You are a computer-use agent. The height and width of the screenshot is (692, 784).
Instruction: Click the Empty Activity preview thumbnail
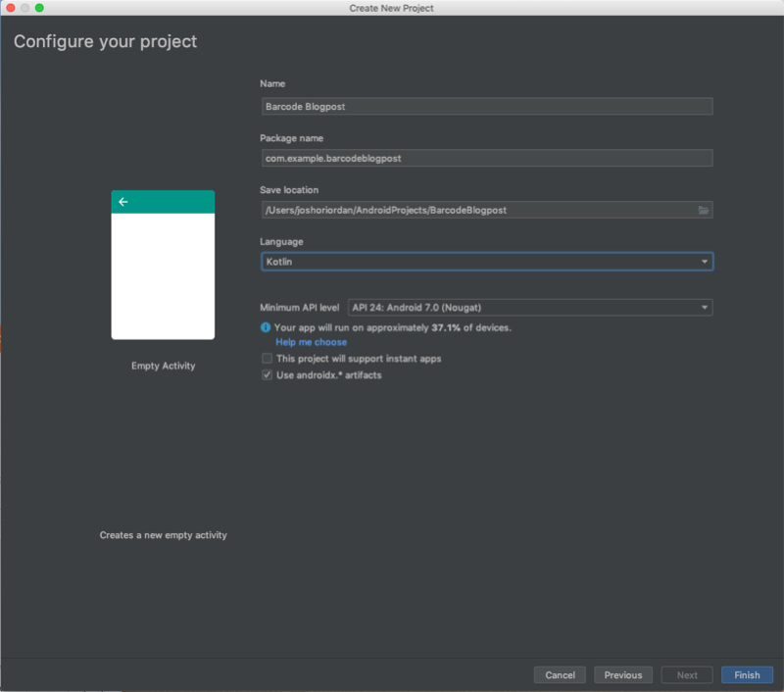click(x=162, y=265)
